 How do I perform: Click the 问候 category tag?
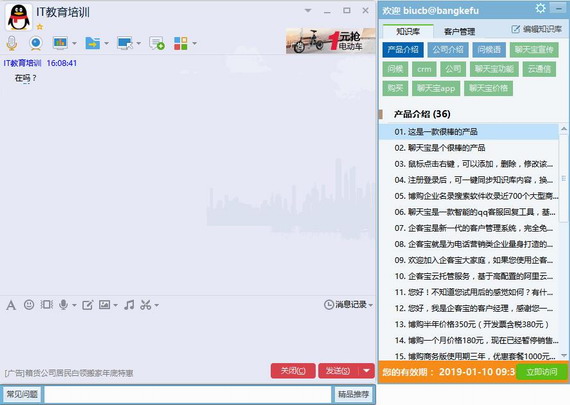coord(395,69)
